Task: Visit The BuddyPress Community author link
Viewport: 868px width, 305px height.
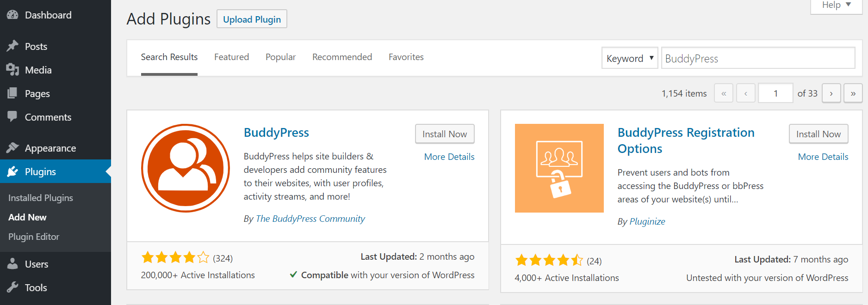Action: coord(310,219)
